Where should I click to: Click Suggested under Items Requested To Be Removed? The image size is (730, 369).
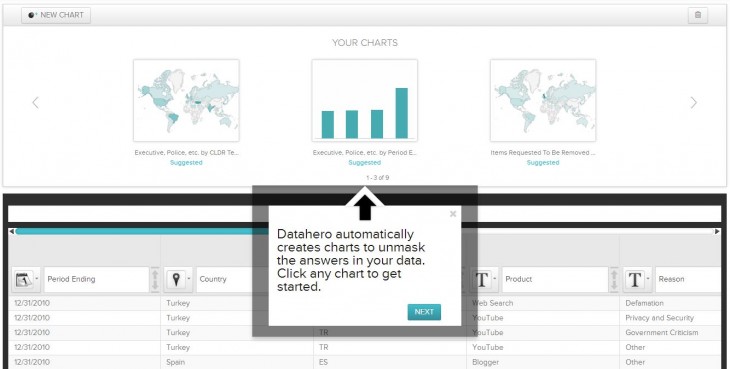tap(543, 162)
